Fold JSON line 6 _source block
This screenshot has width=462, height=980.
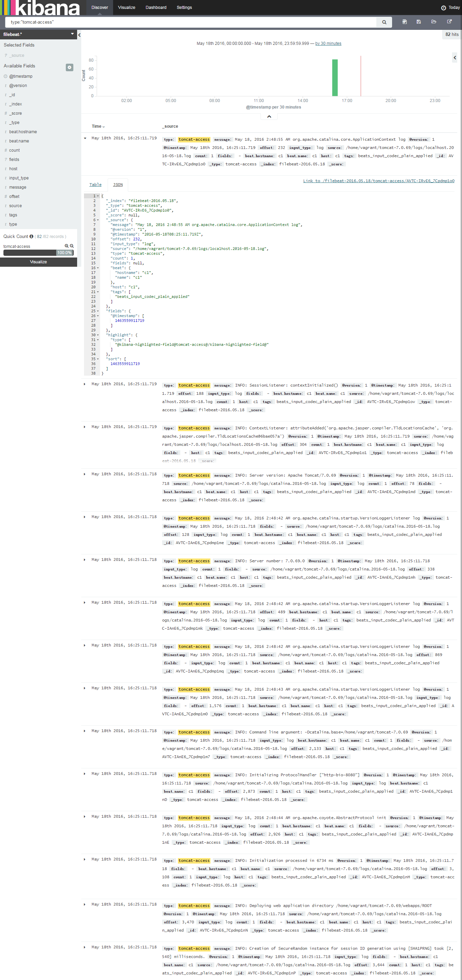pos(98,220)
